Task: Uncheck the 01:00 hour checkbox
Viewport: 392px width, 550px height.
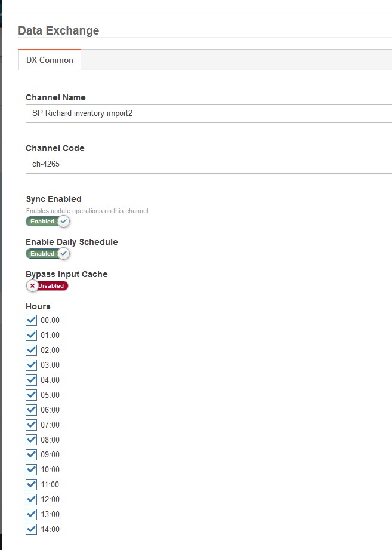Action: 31,336
